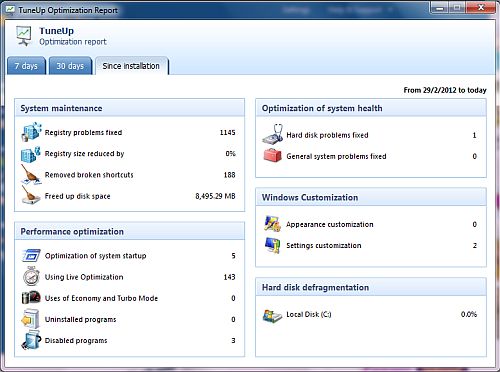Click the Uninstalled programs icon
The height and width of the screenshot is (372, 500).
30,319
